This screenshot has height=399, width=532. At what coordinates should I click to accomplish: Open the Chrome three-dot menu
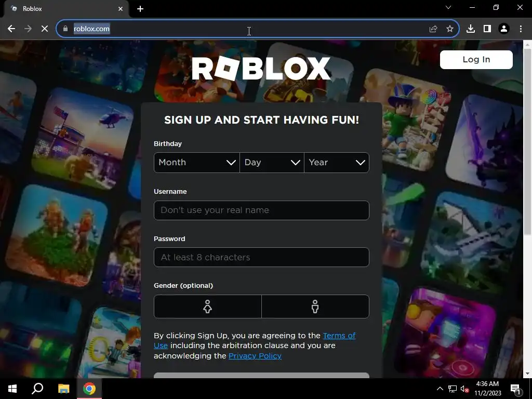[521, 29]
